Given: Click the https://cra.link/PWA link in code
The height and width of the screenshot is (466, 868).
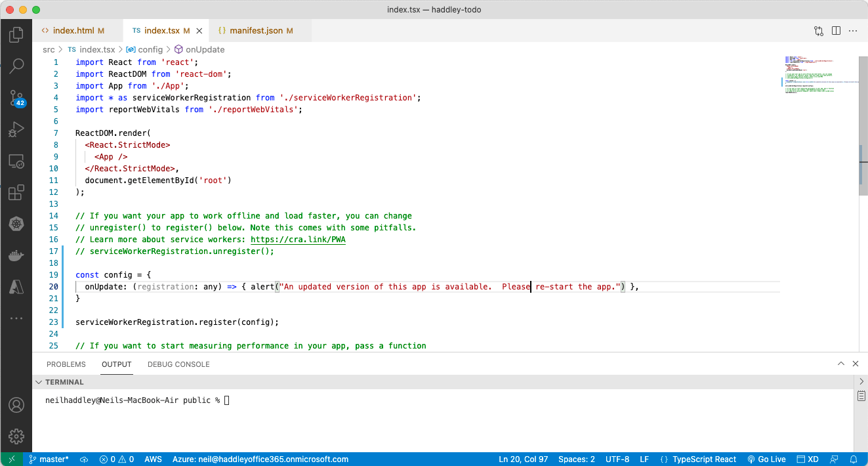Looking at the screenshot, I should (x=298, y=240).
